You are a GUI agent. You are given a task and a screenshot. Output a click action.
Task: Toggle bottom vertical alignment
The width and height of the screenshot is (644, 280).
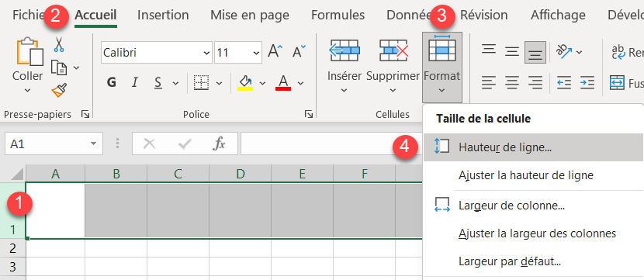click(535, 53)
